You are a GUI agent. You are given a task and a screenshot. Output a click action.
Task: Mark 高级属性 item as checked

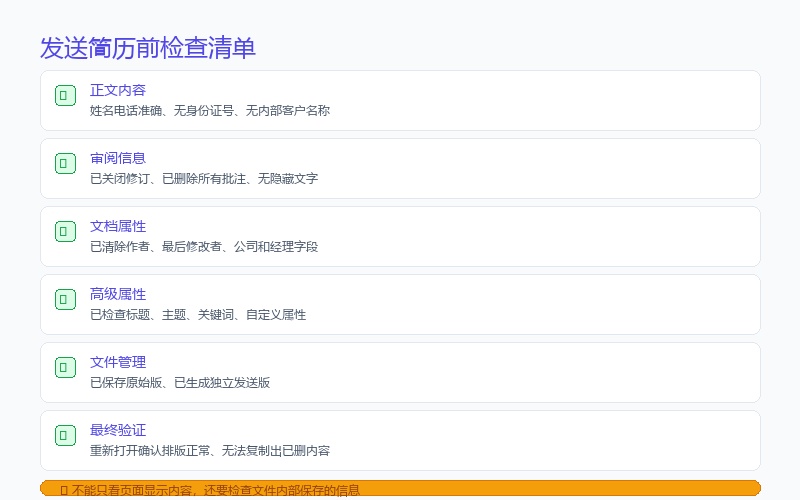pos(65,299)
